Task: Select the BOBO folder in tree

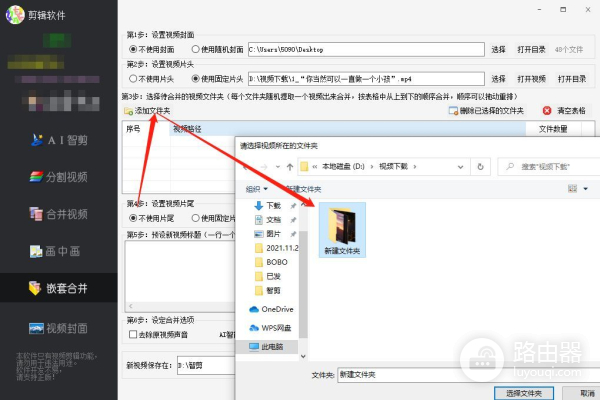Action: click(272, 262)
